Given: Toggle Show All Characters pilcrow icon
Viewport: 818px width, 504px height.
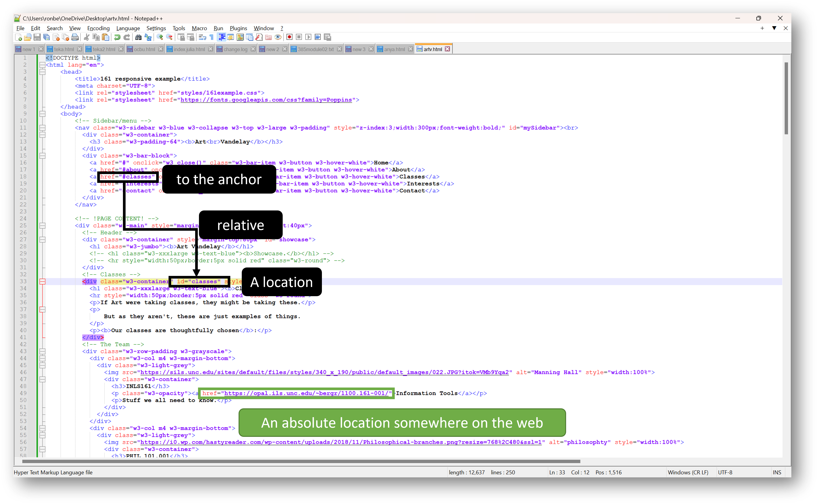Looking at the screenshot, I should click(x=211, y=37).
